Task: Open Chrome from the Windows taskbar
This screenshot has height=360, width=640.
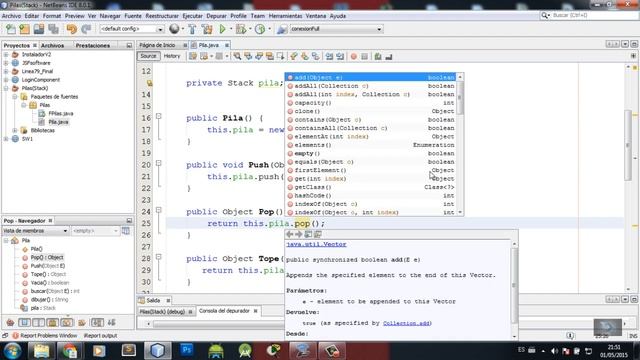Action: pos(70,351)
